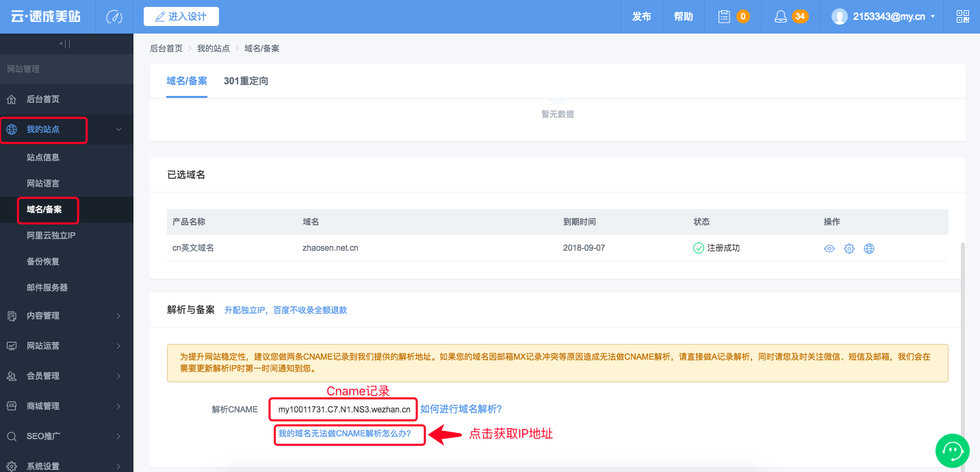Click the 云·速成美站 logo
Screen dimensions: 980x472
(x=45, y=16)
